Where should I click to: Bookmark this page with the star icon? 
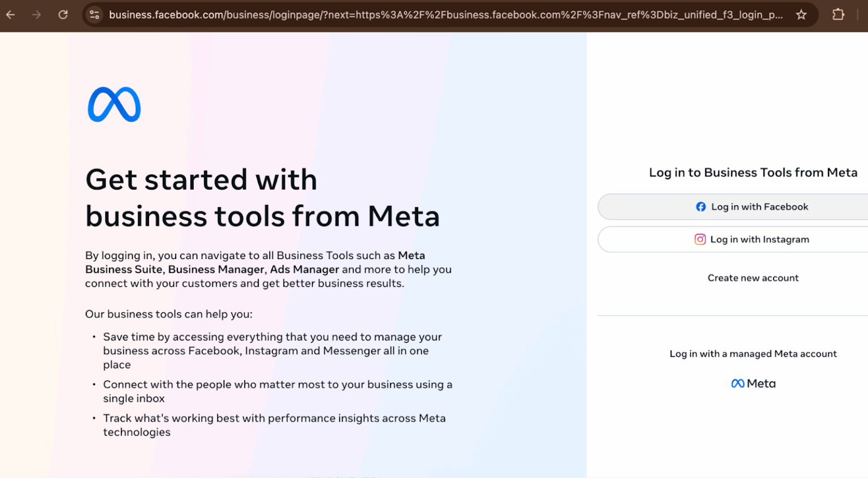pos(801,15)
